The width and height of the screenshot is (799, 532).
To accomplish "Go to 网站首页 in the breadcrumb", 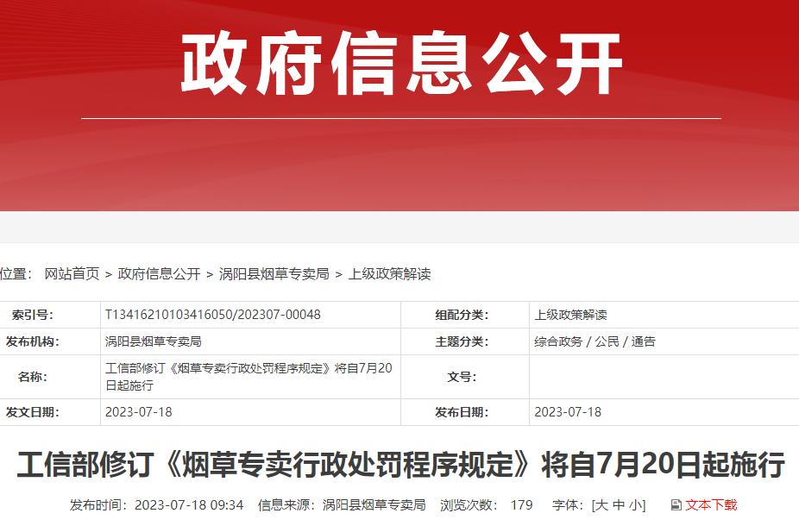I will point(72,274).
